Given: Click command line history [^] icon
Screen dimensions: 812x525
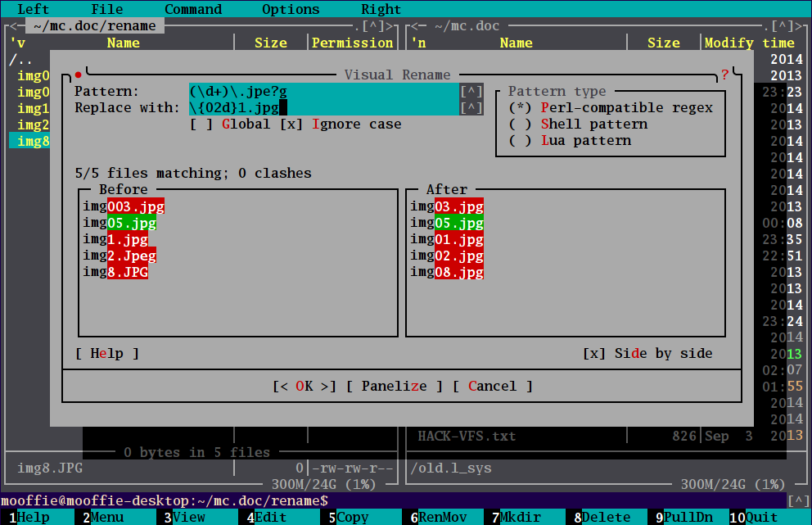Looking at the screenshot, I should tap(798, 500).
